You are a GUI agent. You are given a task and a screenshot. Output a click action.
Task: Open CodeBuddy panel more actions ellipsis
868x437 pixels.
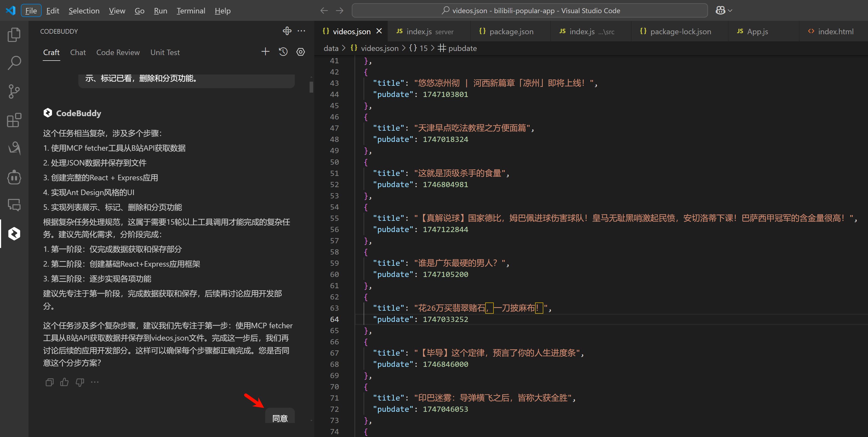(x=302, y=31)
